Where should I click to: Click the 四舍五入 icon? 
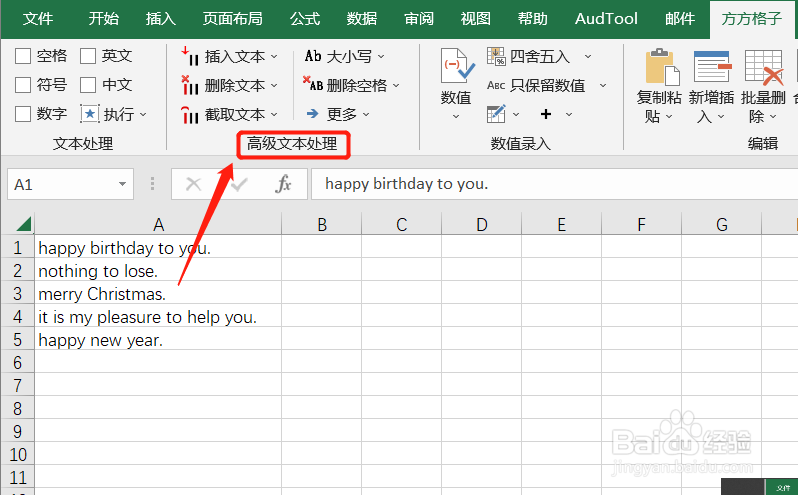click(496, 56)
